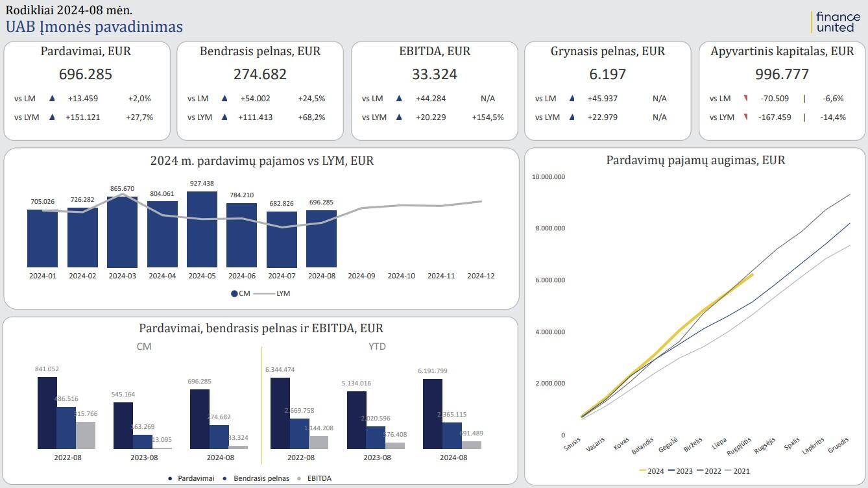Viewport: 868px width, 488px height.
Task: Click the Pardavimai card value 696.285
Action: pyautogui.click(x=86, y=74)
